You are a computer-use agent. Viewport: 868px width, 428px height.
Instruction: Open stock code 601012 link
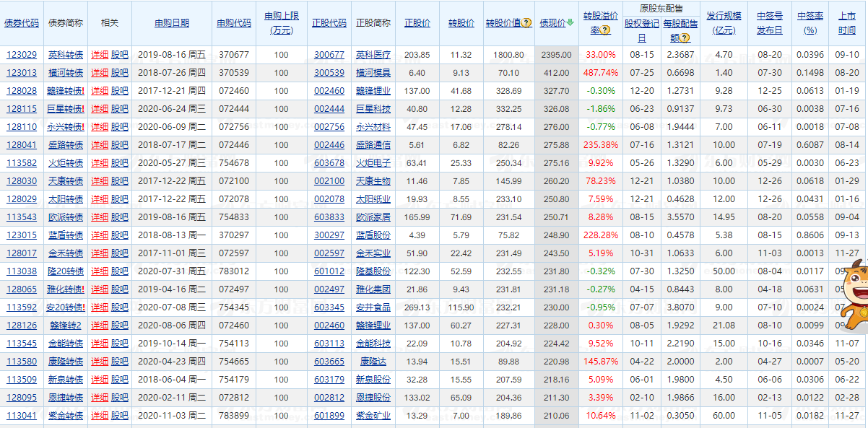pyautogui.click(x=329, y=271)
